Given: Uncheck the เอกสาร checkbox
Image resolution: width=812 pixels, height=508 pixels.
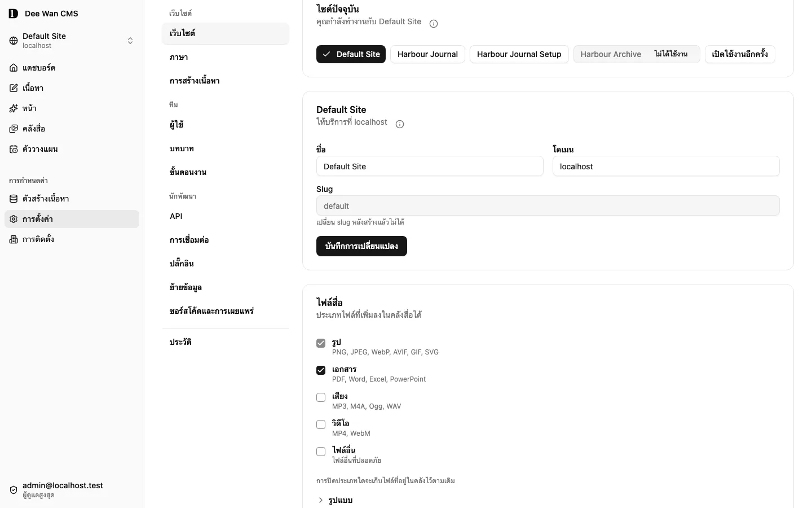Looking at the screenshot, I should 321,370.
